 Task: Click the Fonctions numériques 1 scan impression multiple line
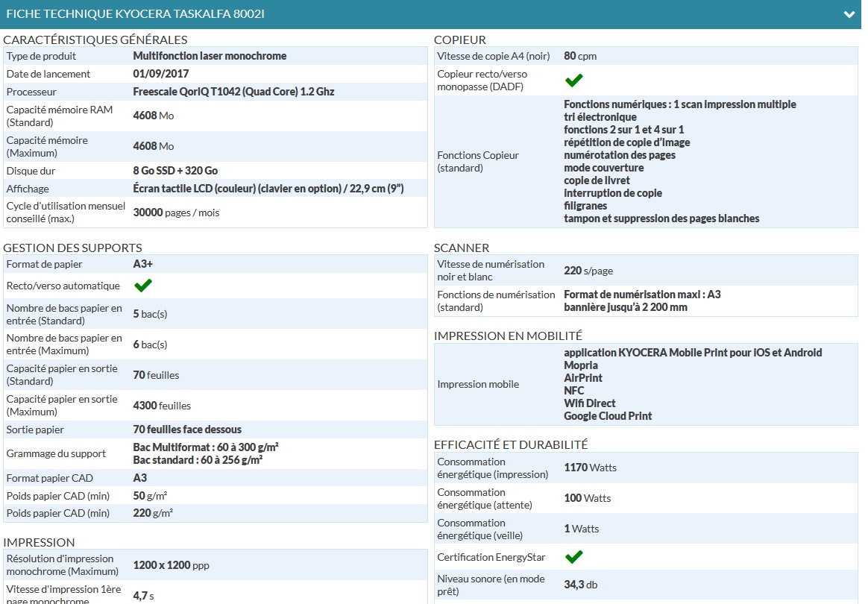coord(680,104)
